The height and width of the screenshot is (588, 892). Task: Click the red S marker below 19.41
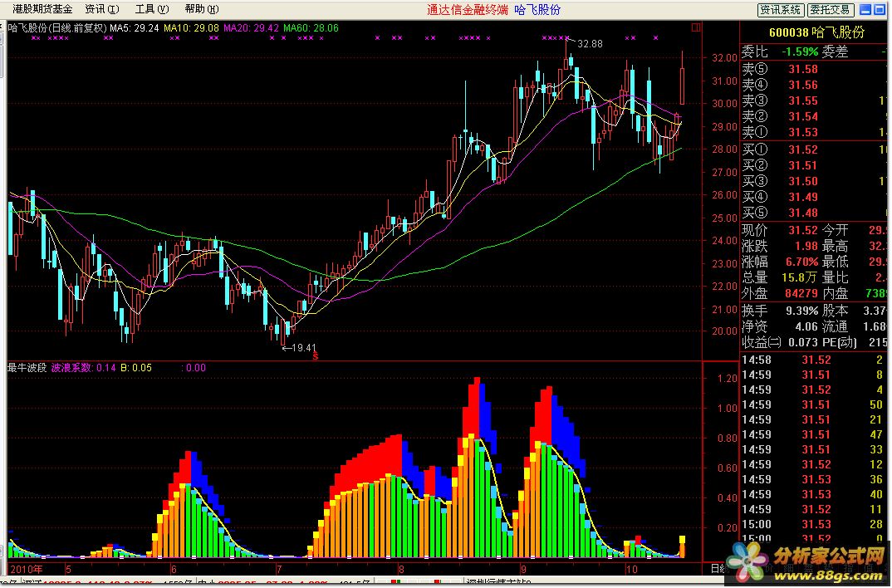point(315,356)
